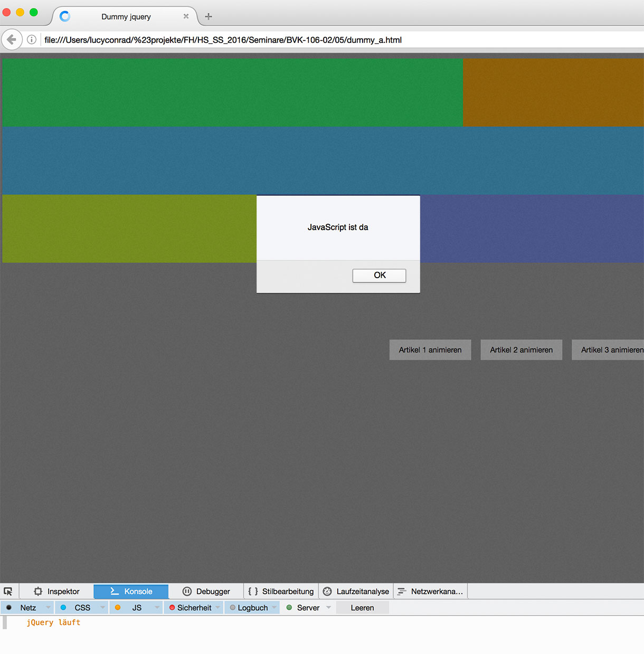Activate the element picker icon
This screenshot has height=654, width=644.
coord(8,591)
